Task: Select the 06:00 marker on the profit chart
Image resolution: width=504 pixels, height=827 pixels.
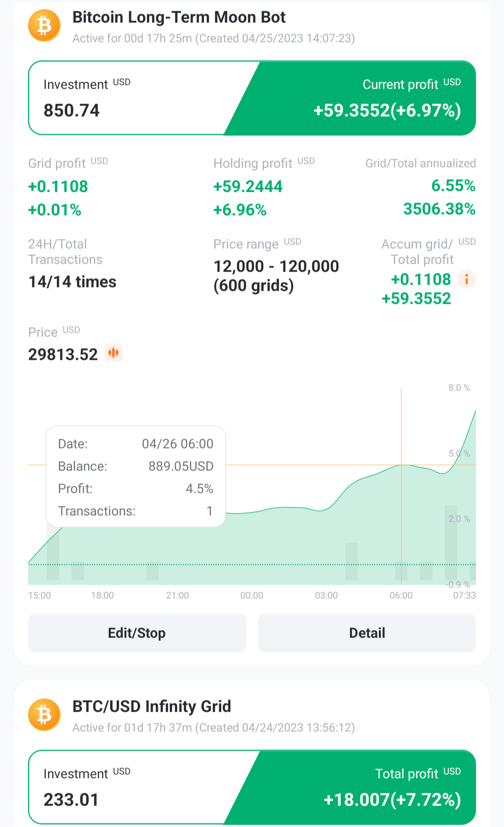Action: (x=401, y=596)
